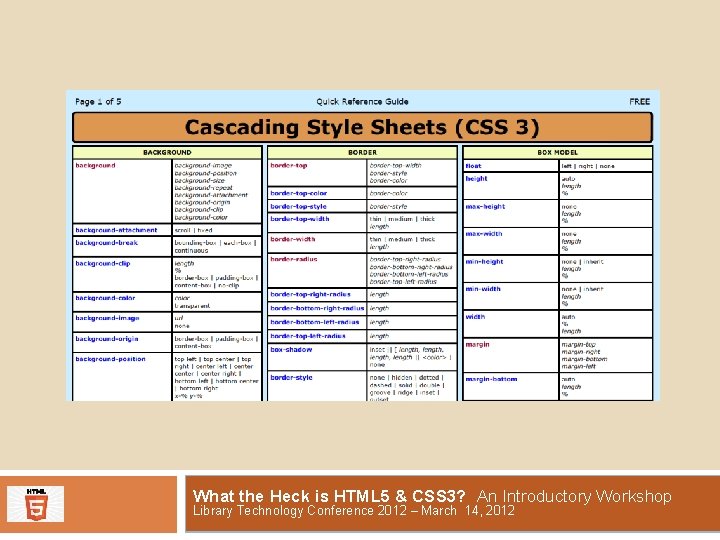Click the 'Quick Reference Guide' heading
This screenshot has width=720, height=540.
point(362,101)
